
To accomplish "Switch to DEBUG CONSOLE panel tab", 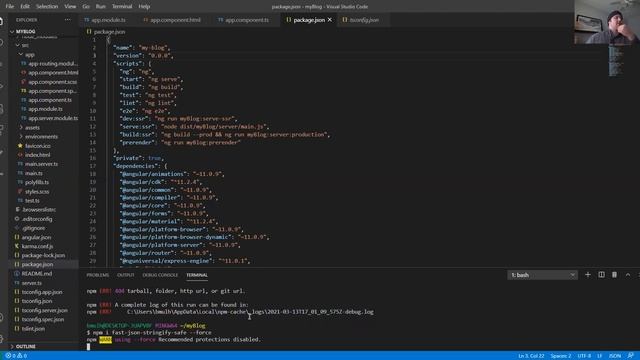I will point(160,275).
